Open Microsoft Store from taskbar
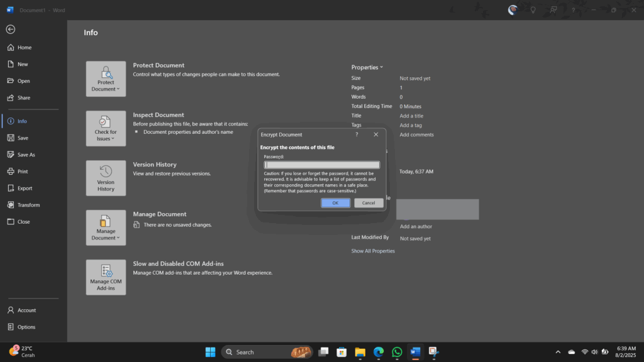 pyautogui.click(x=341, y=352)
